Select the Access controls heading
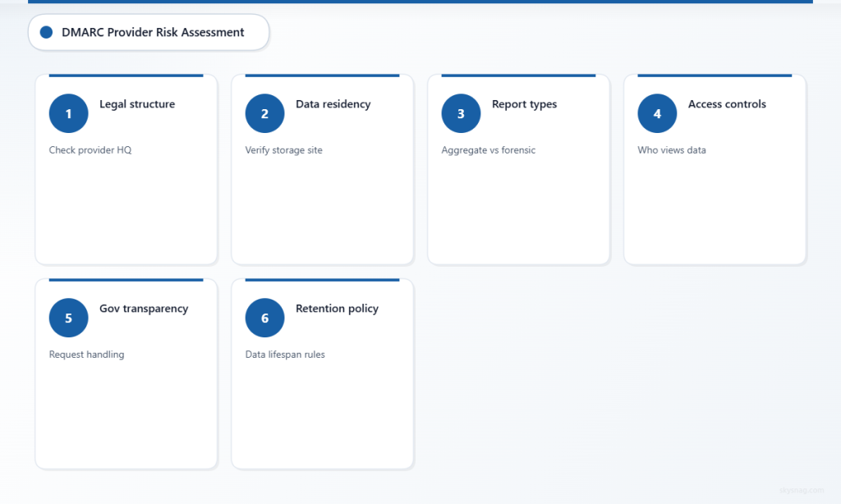Image resolution: width=841 pixels, height=504 pixels. [728, 104]
